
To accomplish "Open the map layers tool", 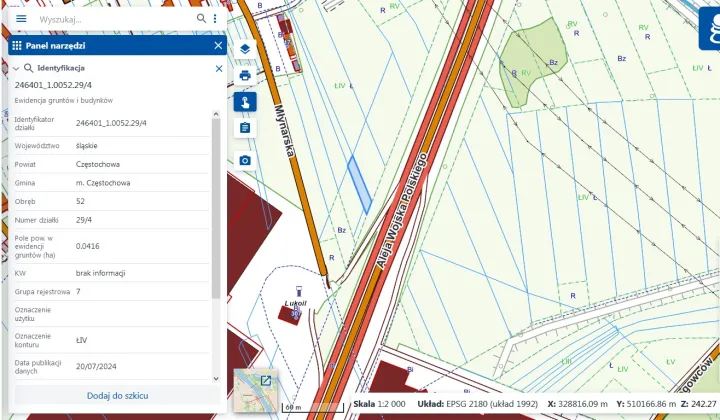I will click(245, 48).
